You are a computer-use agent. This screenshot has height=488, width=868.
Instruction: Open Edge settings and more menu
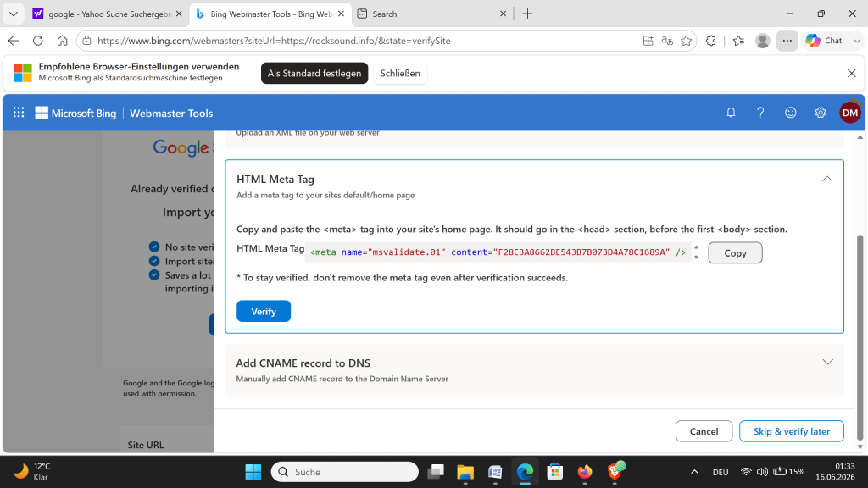[x=787, y=41]
